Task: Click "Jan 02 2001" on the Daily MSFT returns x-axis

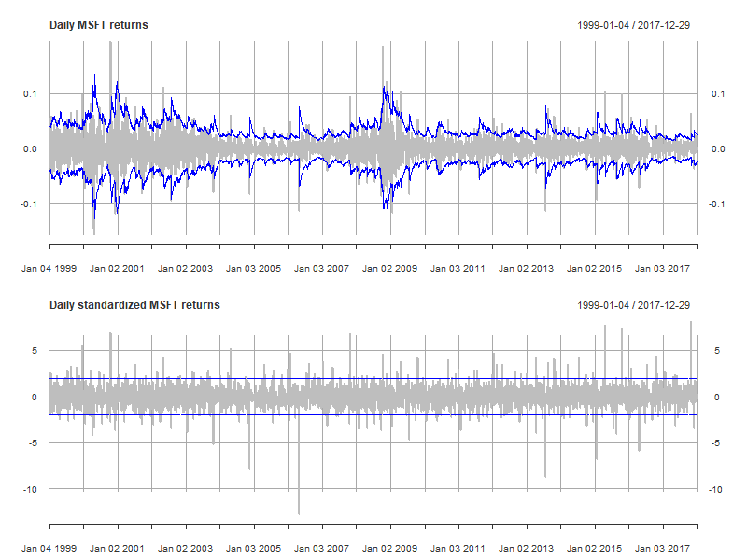Action: [x=118, y=269]
